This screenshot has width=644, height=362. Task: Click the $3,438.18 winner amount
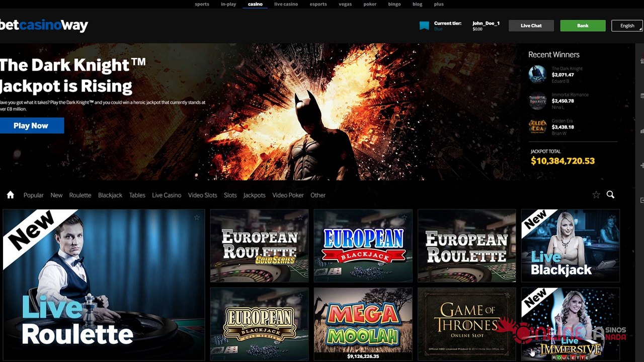562,127
